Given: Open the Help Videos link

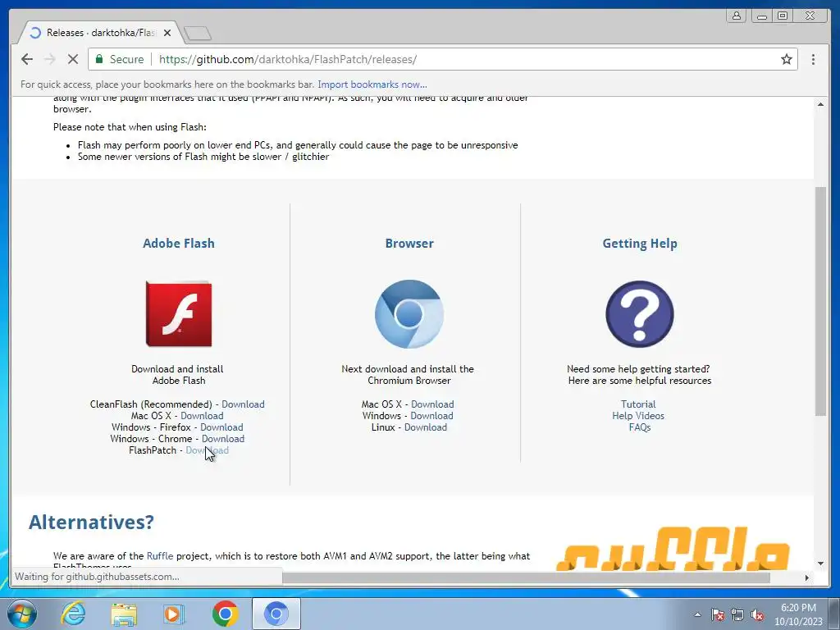Looking at the screenshot, I should 638,416.
